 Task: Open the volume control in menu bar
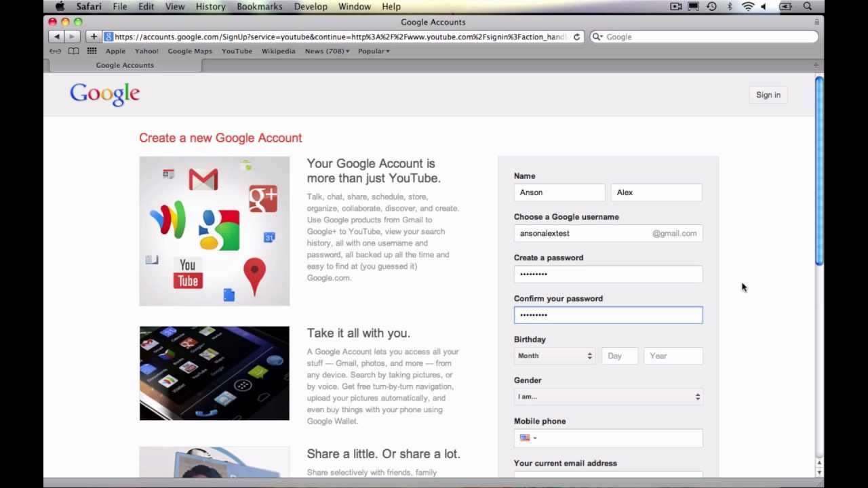(x=764, y=6)
